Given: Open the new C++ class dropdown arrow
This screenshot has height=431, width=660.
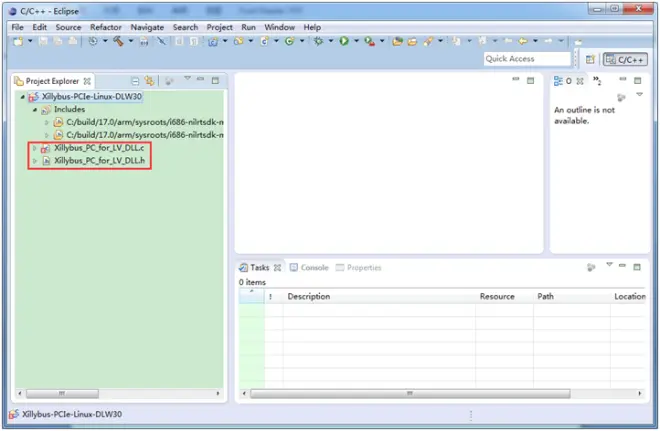Looking at the screenshot, I should click(x=302, y=41).
